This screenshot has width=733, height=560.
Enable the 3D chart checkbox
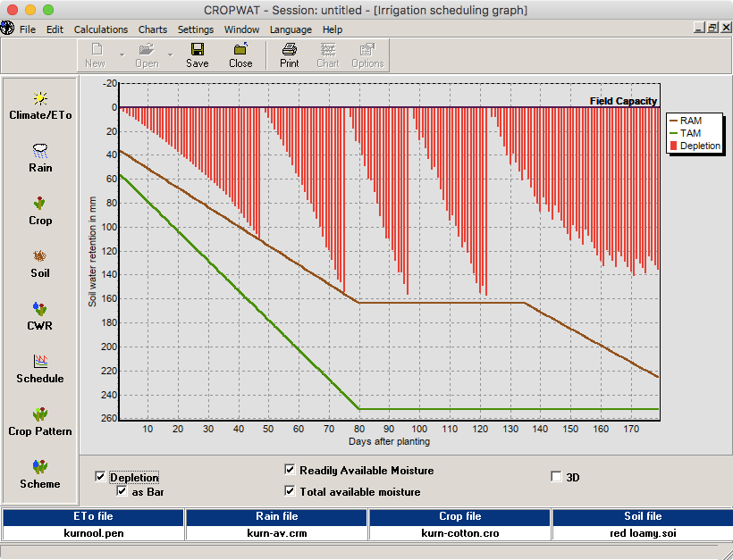(x=557, y=477)
